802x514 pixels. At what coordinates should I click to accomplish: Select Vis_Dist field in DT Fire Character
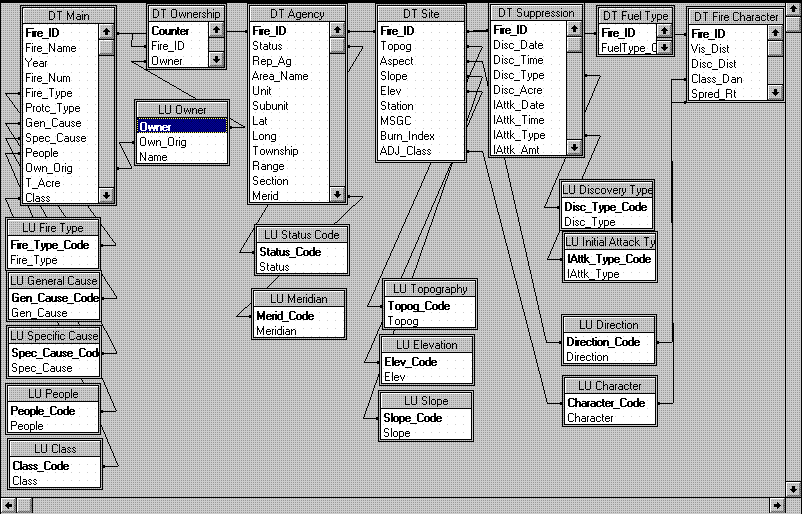[x=710, y=49]
